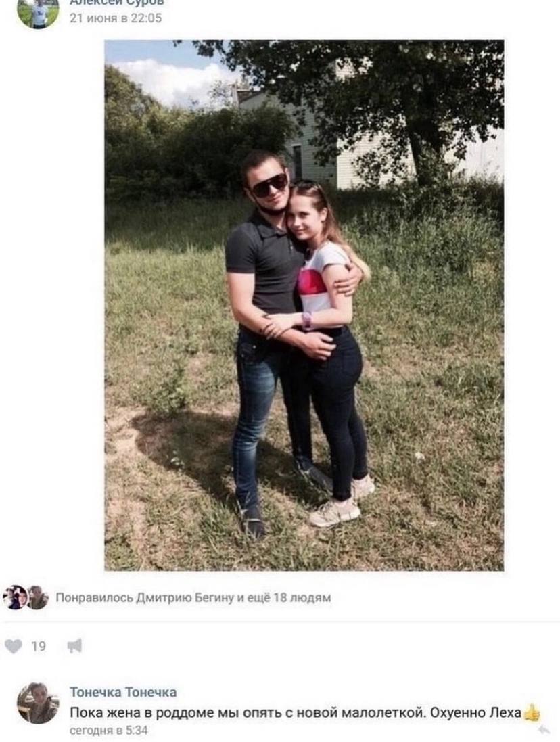Like the post with the heart icon
560x742 pixels.
[14, 646]
